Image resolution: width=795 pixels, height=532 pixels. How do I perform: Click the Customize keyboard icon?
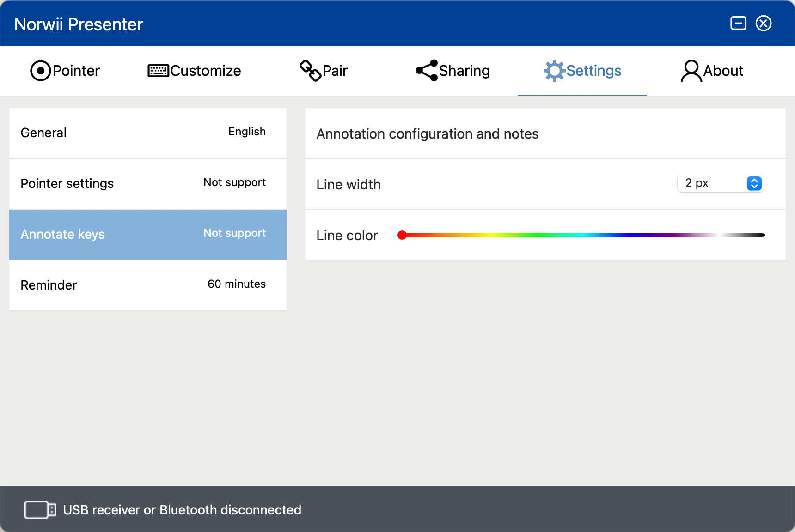(158, 71)
